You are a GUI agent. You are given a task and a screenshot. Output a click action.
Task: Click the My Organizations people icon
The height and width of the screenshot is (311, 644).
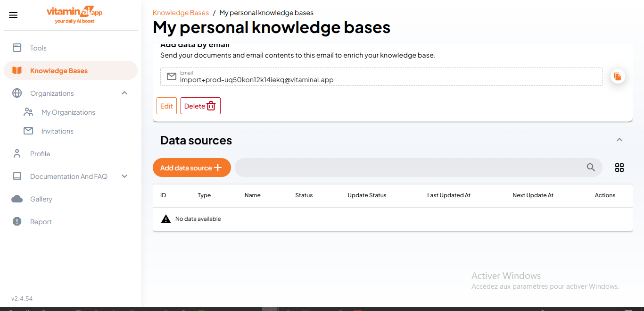[28, 112]
